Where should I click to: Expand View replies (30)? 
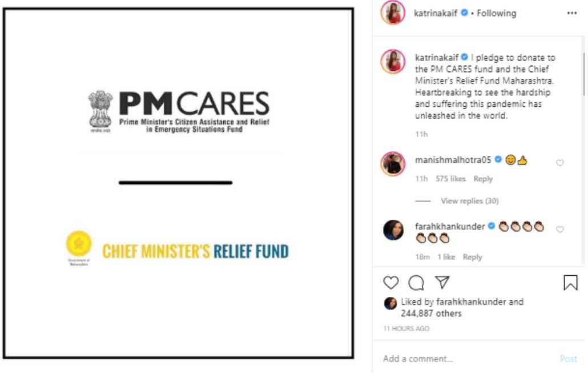coord(469,201)
